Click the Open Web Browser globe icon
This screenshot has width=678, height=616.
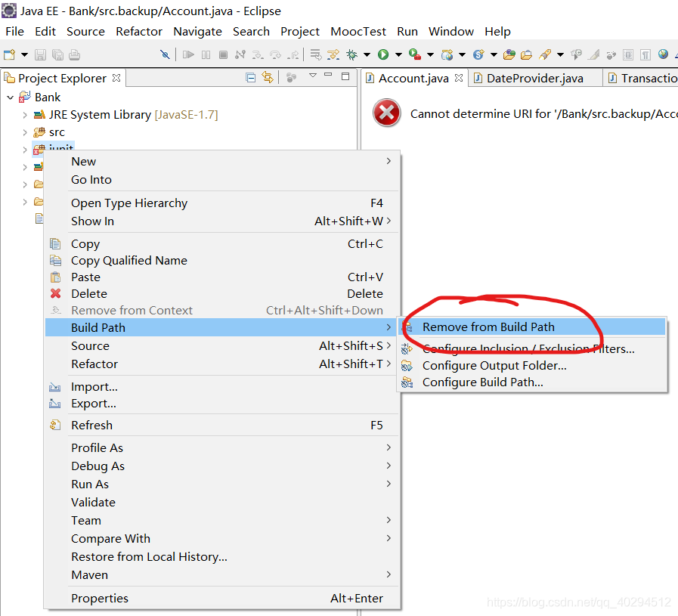[x=663, y=54]
